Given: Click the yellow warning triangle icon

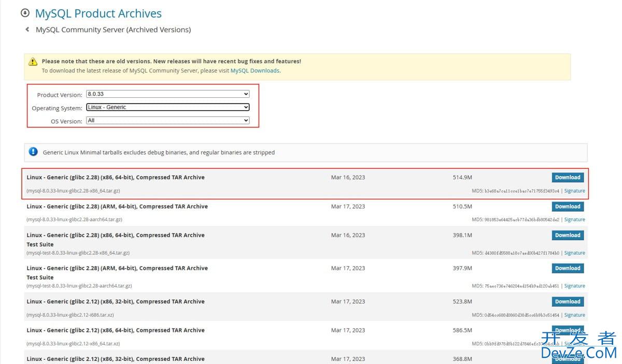Looking at the screenshot, I should 33,62.
